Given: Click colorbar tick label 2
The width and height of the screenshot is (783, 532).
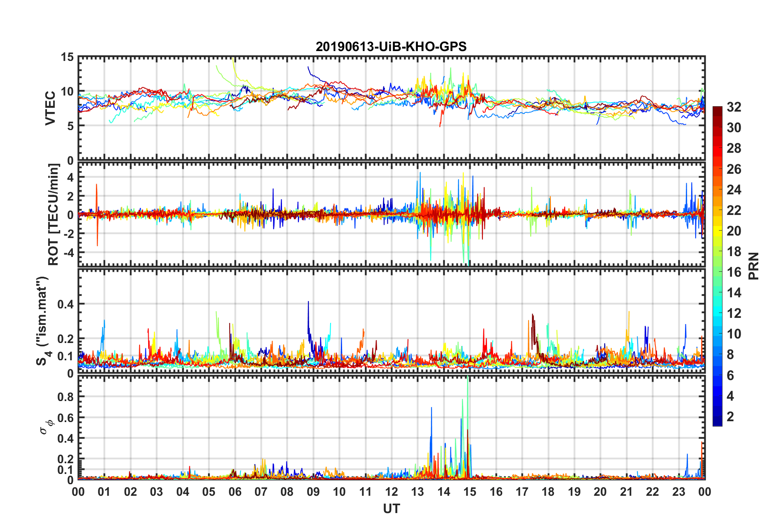Looking at the screenshot, I should click(x=730, y=417).
